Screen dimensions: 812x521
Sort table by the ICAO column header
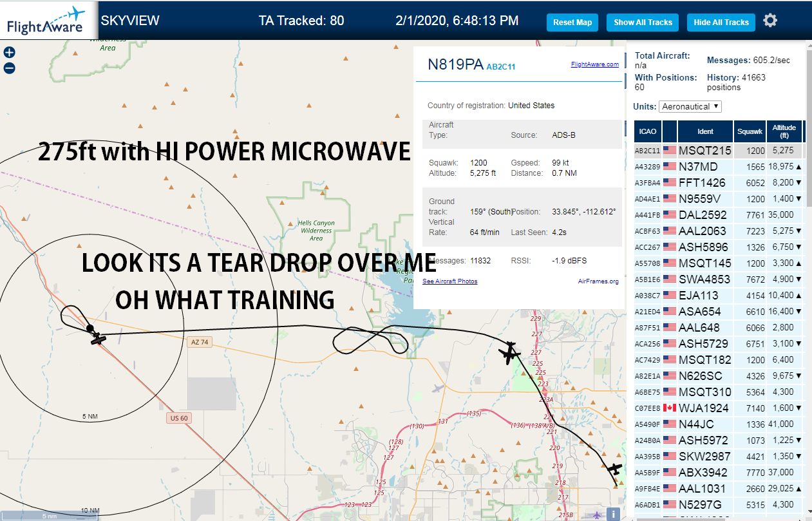(x=648, y=131)
